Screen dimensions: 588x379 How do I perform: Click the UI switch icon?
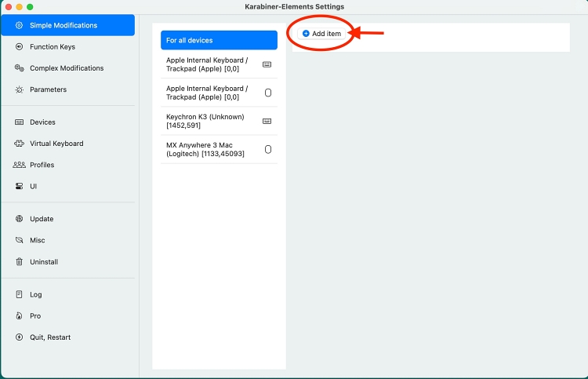pos(19,186)
